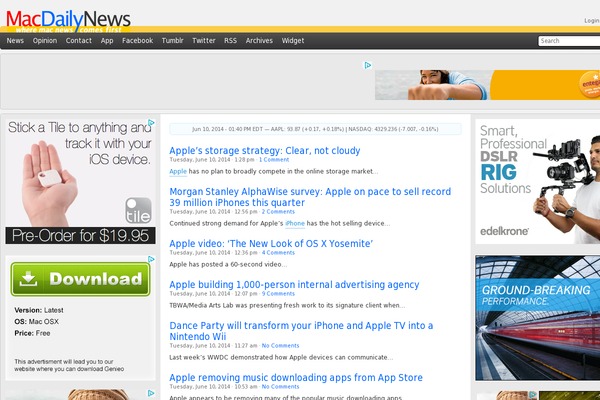Click 'Tuesday, June 10, 2014 · 1:28 pm' timestamp

(x=212, y=160)
